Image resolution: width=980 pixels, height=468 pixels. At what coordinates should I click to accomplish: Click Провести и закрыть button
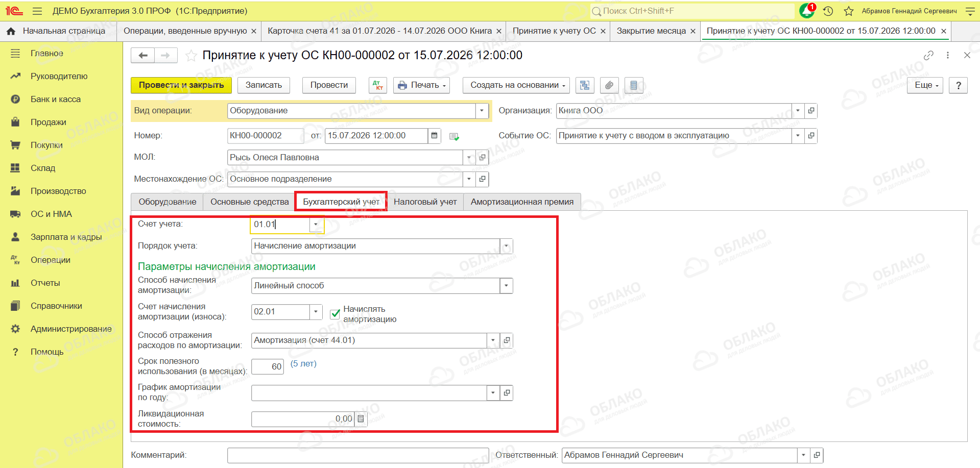pos(181,85)
